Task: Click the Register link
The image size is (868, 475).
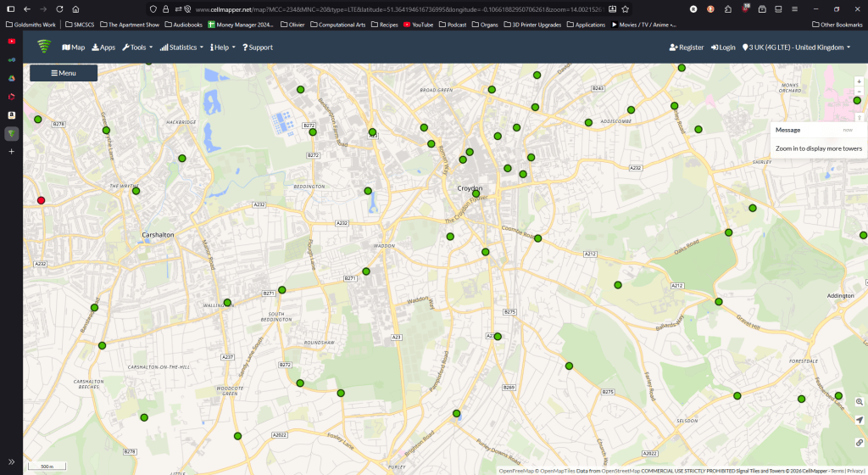Action: 687,47
